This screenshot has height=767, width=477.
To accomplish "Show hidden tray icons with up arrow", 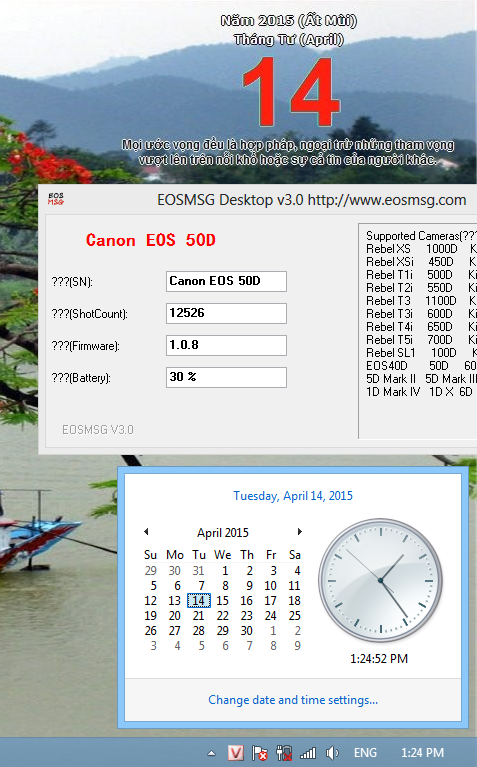I will point(211,753).
